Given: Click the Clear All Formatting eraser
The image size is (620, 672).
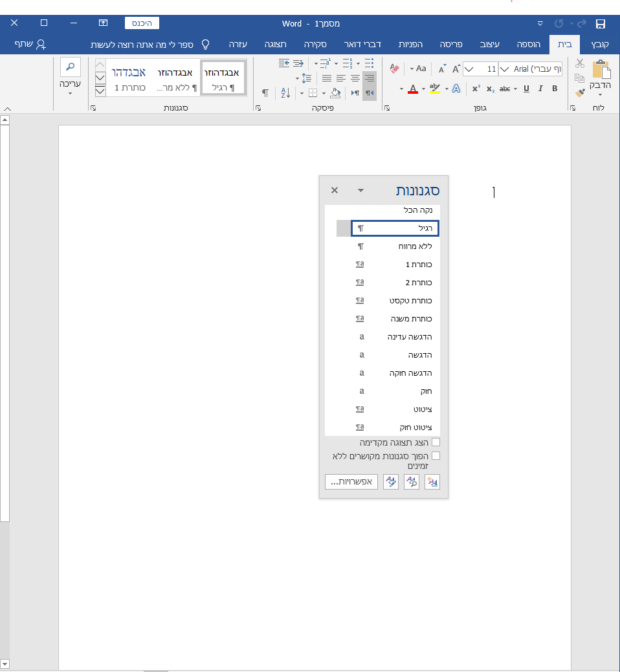Looking at the screenshot, I should click(395, 69).
